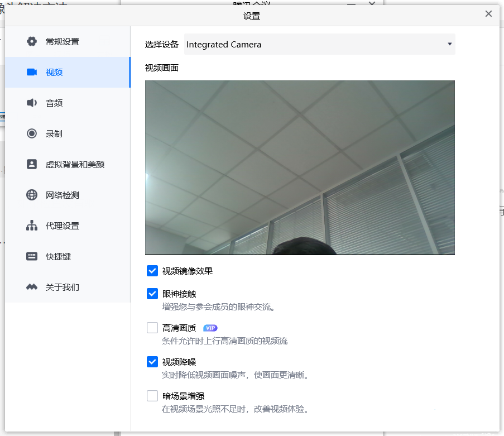Screen dimensions: 504x436
Task: Disable the 视频镜像效果 checkbox
Action: 152,271
